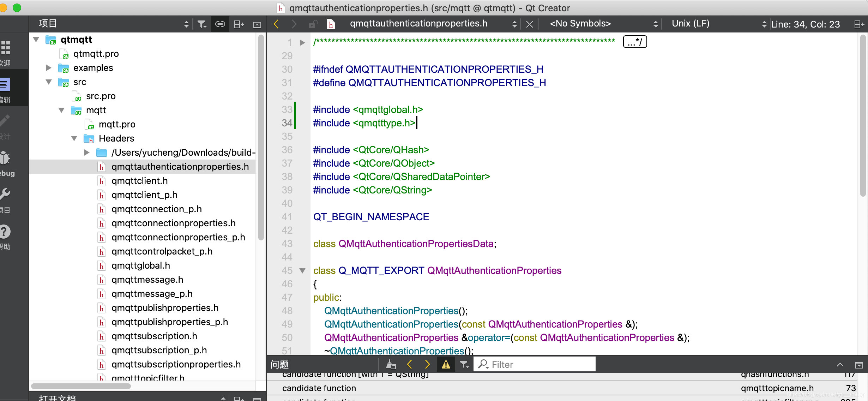This screenshot has height=401, width=868.
Task: Click the split project panel icon
Action: (239, 24)
